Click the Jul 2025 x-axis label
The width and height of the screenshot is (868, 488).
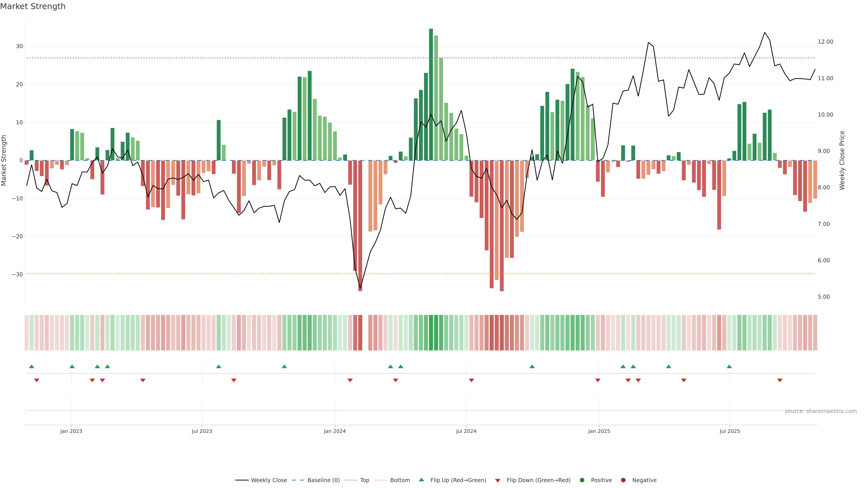tap(730, 431)
